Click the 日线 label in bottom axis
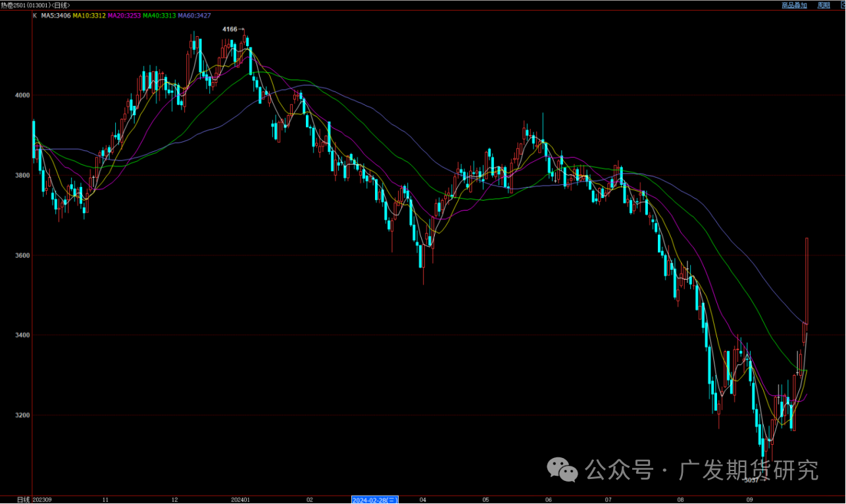 pos(23,500)
